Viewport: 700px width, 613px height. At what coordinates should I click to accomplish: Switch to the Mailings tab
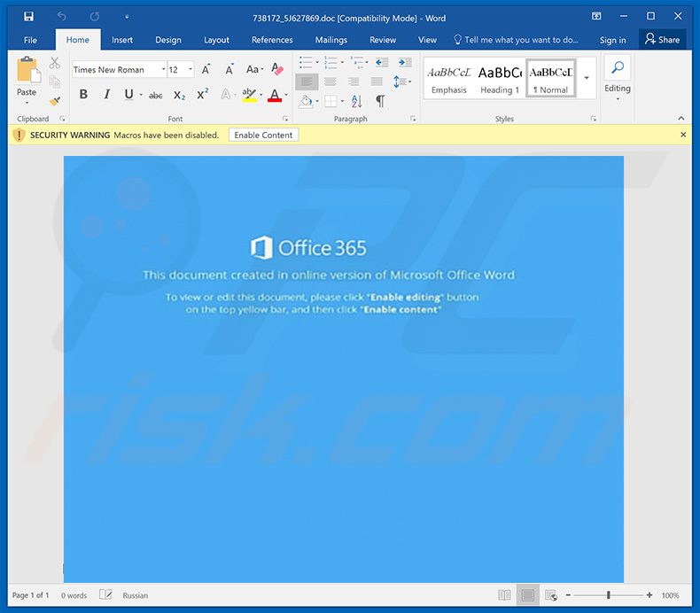pos(331,40)
